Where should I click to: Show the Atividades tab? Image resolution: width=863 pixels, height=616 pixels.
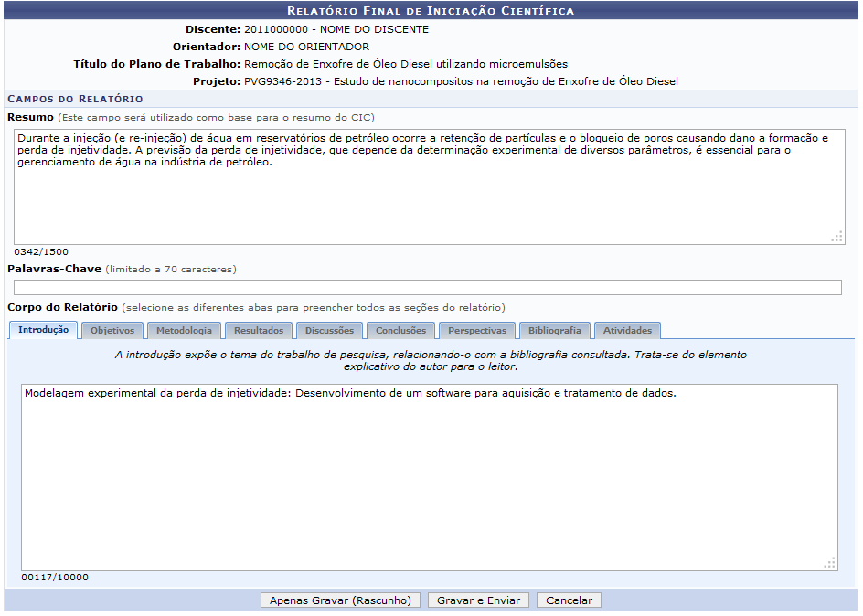point(627,331)
